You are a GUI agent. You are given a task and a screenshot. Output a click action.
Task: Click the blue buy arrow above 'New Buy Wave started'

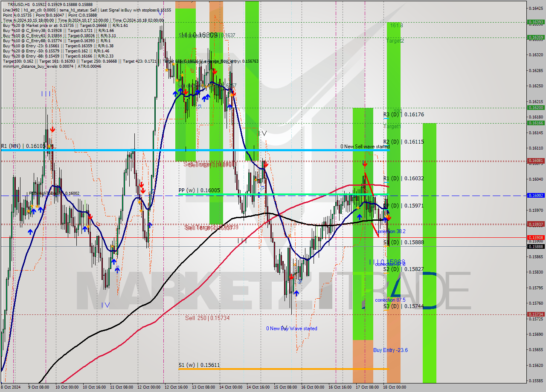(296, 293)
